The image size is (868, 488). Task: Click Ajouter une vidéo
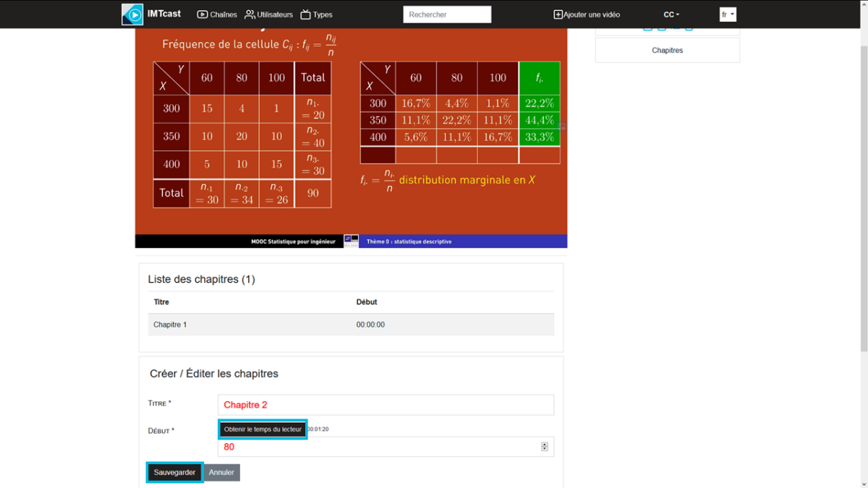coord(587,14)
